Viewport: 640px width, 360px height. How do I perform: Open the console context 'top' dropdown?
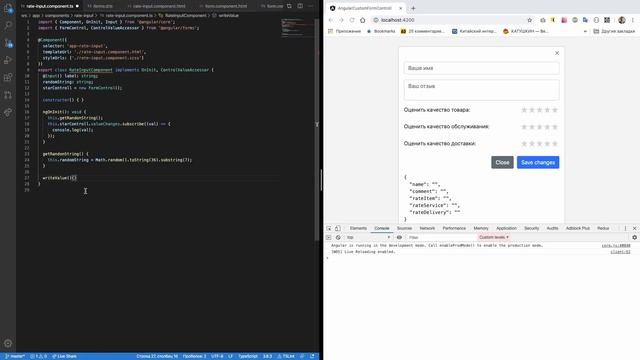(x=369, y=237)
